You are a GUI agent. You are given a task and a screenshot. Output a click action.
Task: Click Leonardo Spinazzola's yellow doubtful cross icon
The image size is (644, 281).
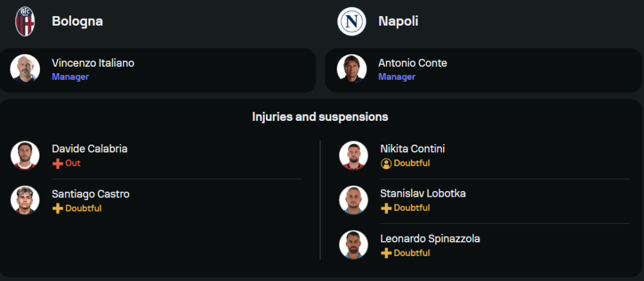click(x=386, y=253)
